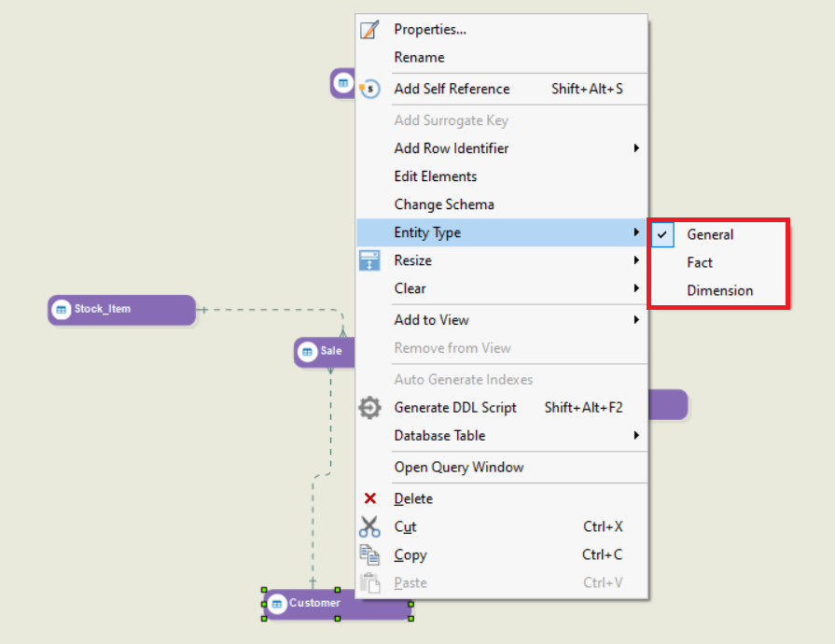Image resolution: width=835 pixels, height=644 pixels.
Task: Click the Properties pencil icon
Action: [369, 29]
